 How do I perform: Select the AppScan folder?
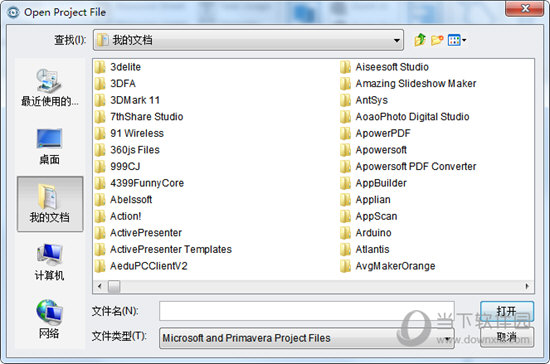click(x=369, y=216)
